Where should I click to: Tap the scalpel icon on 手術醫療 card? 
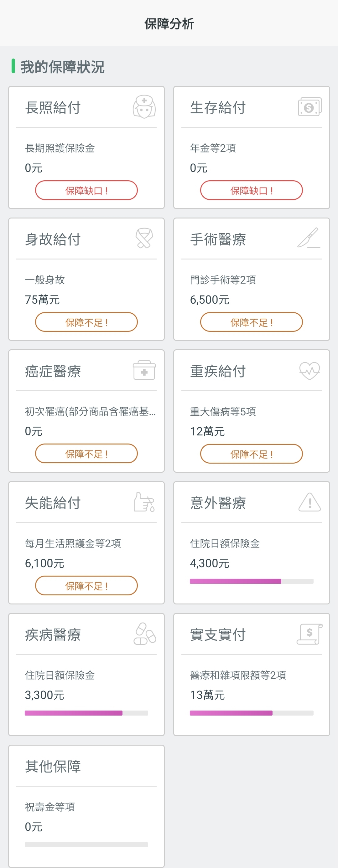pos(309,238)
